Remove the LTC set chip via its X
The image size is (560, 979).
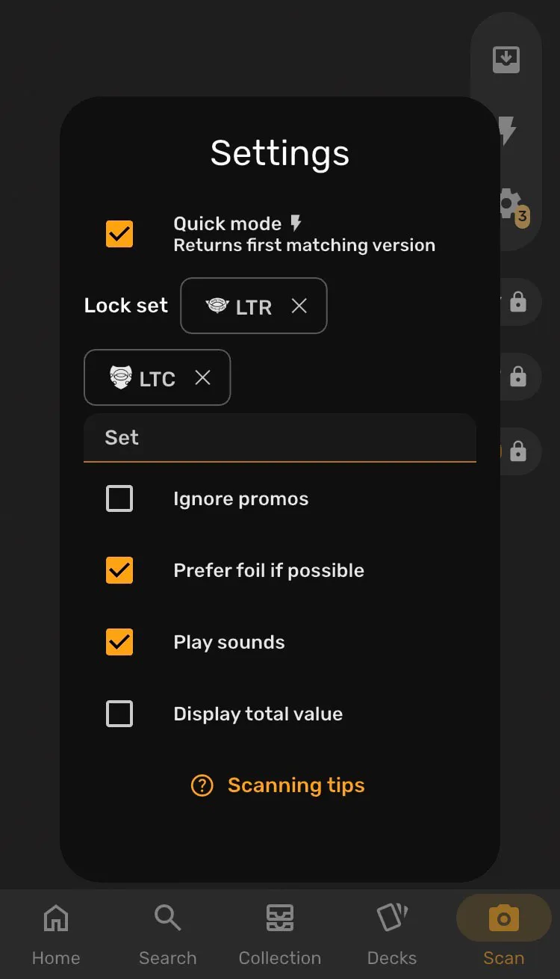click(x=202, y=377)
